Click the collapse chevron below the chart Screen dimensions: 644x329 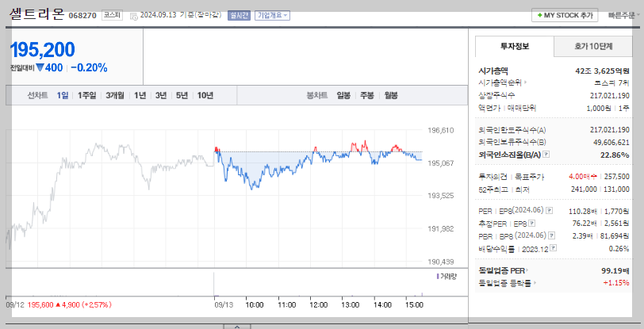(236, 326)
